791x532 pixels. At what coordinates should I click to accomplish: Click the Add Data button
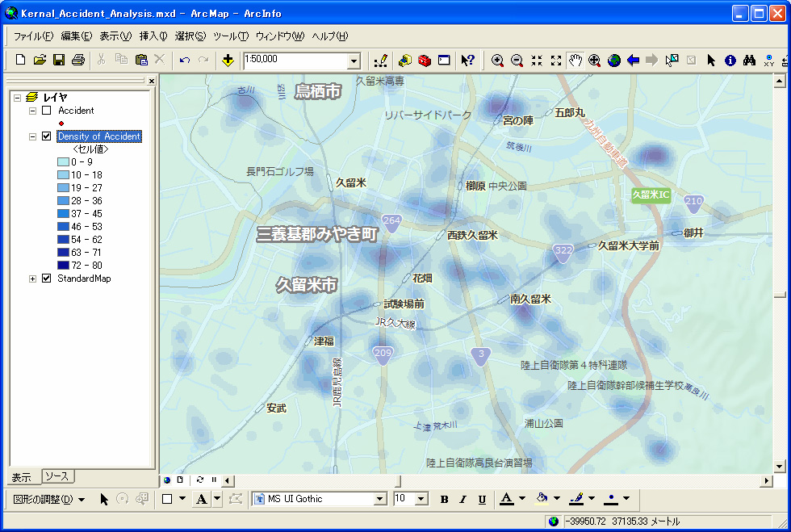click(228, 60)
